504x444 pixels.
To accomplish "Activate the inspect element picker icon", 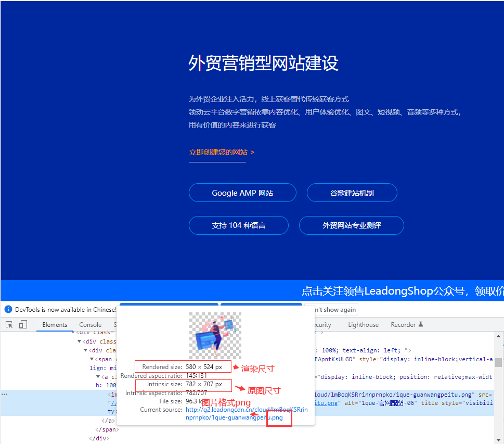I will (9, 325).
